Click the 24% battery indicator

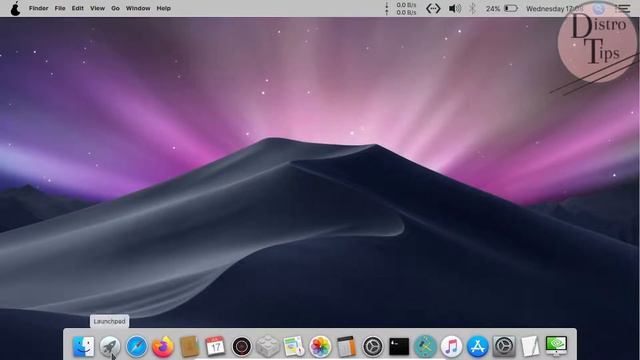[502, 9]
